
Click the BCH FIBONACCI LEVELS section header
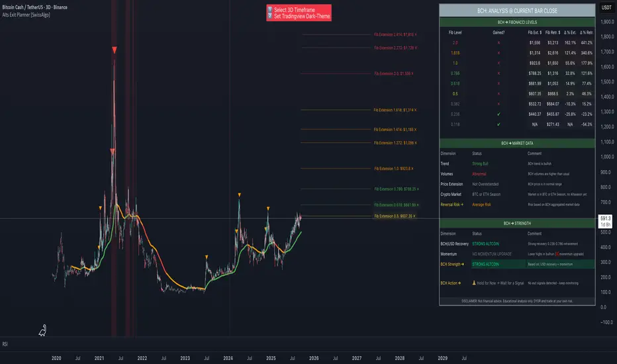point(517,23)
